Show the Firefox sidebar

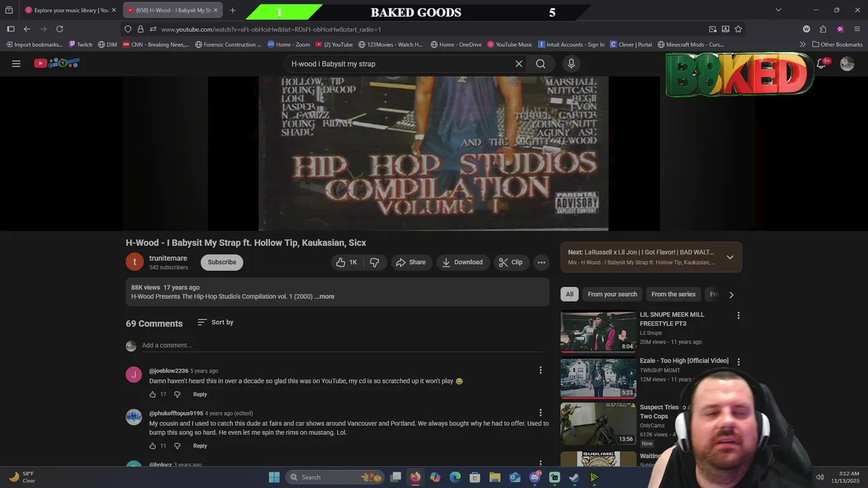tap(11, 29)
